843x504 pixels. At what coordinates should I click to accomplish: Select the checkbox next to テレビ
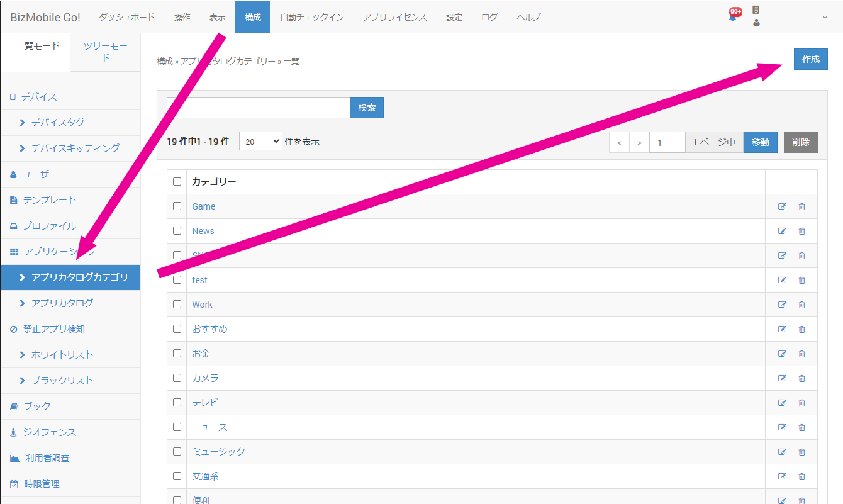coord(177,402)
